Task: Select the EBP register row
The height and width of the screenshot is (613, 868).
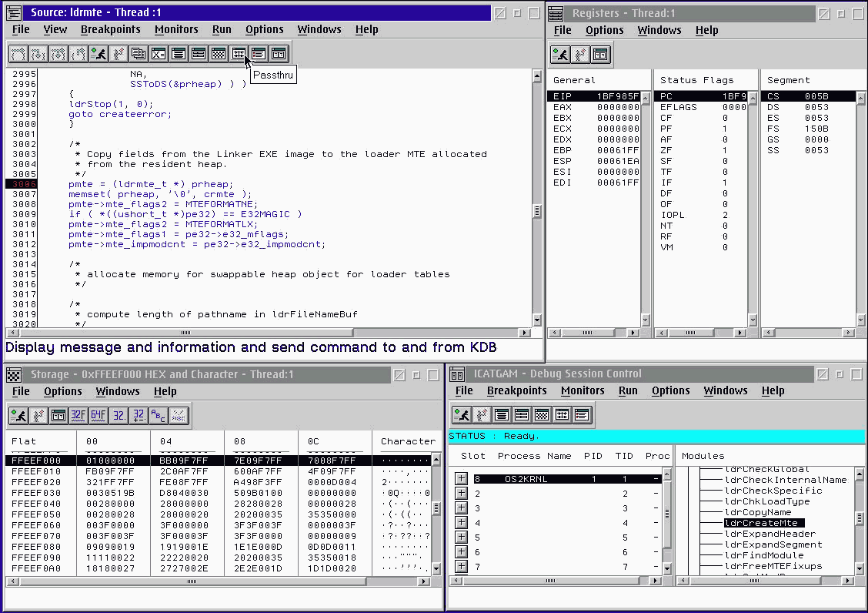Action: (594, 150)
